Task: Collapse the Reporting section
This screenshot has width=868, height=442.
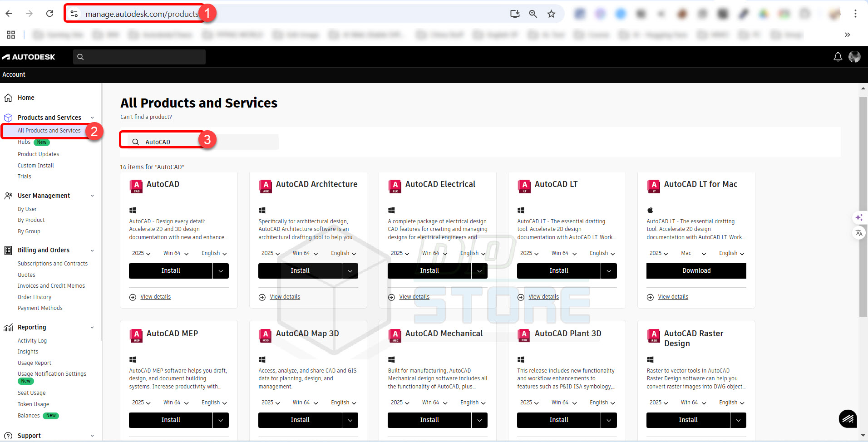Action: (x=92, y=327)
